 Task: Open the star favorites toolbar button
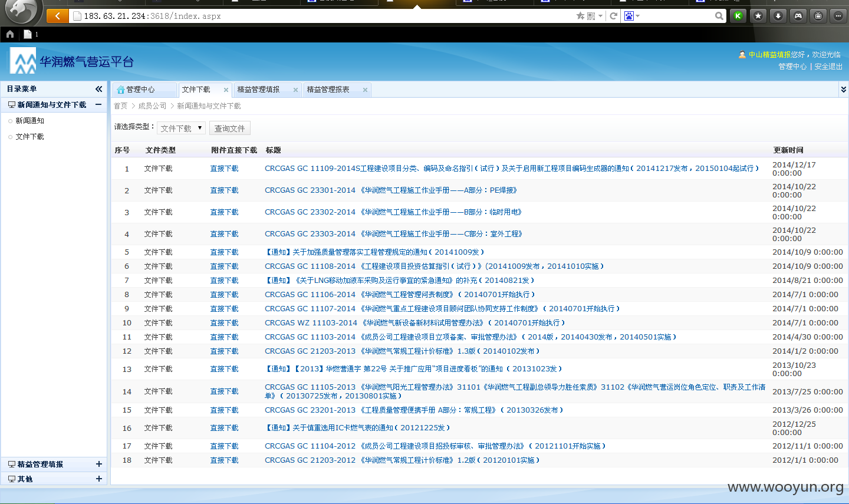click(758, 16)
